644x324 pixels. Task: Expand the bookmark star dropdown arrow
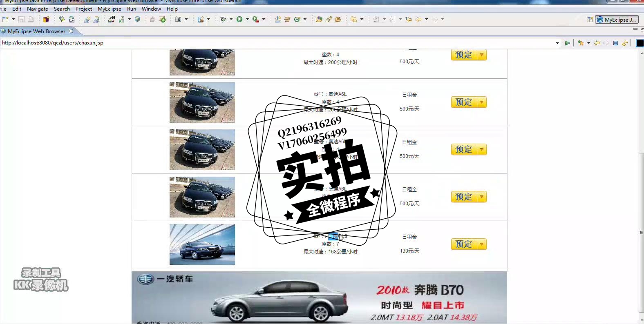pyautogui.click(x=588, y=43)
